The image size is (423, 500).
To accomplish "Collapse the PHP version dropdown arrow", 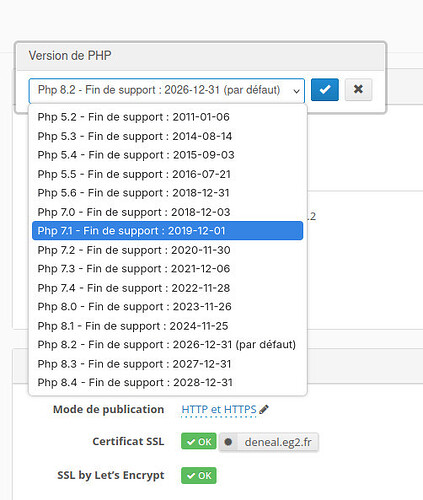I will 296,91.
